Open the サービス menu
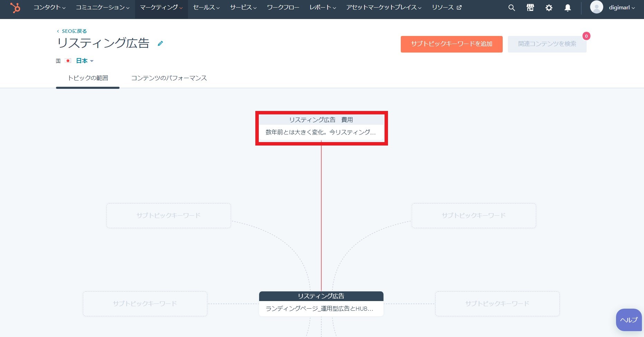Screen dimensions: 644x337 coord(243,8)
